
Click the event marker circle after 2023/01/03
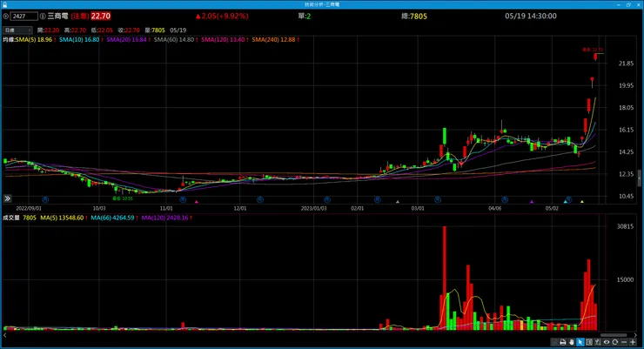(327, 199)
